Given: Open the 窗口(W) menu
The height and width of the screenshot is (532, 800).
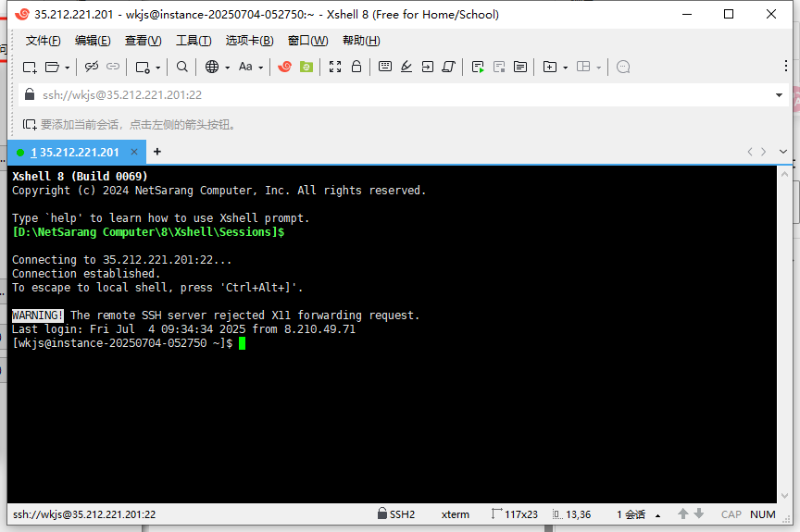Looking at the screenshot, I should click(307, 41).
